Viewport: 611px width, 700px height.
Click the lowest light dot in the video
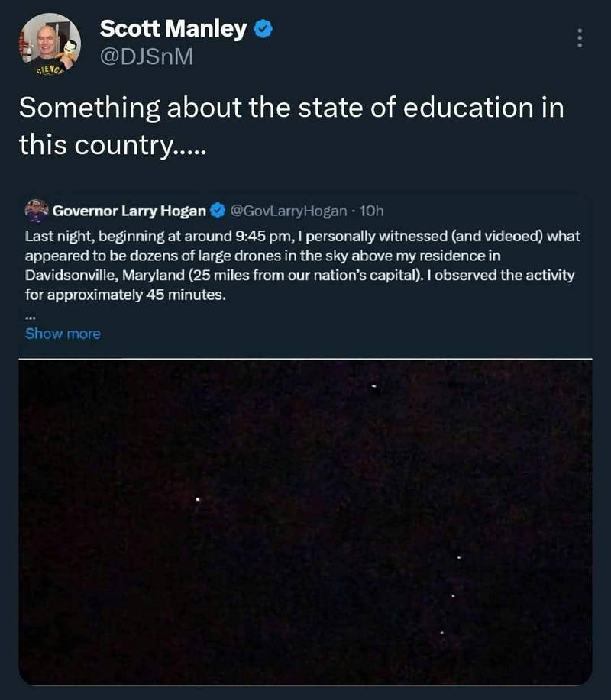click(441, 632)
